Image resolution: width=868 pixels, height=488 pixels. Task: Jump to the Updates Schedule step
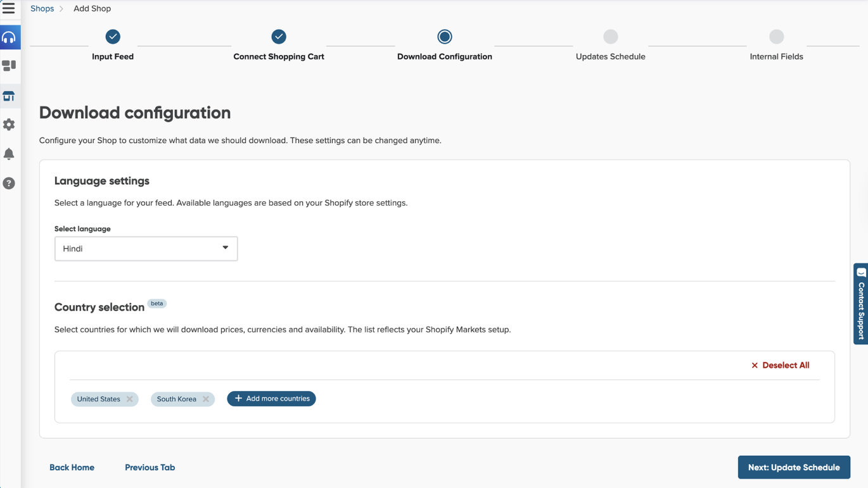point(610,37)
